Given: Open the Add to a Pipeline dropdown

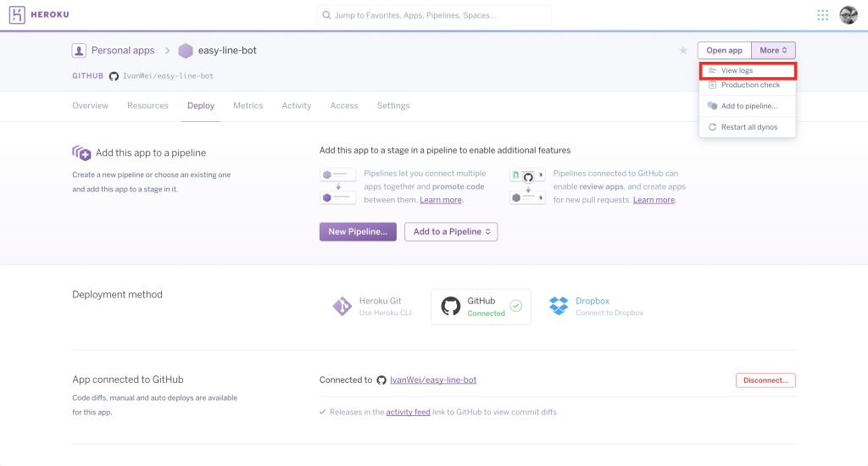Looking at the screenshot, I should [451, 232].
